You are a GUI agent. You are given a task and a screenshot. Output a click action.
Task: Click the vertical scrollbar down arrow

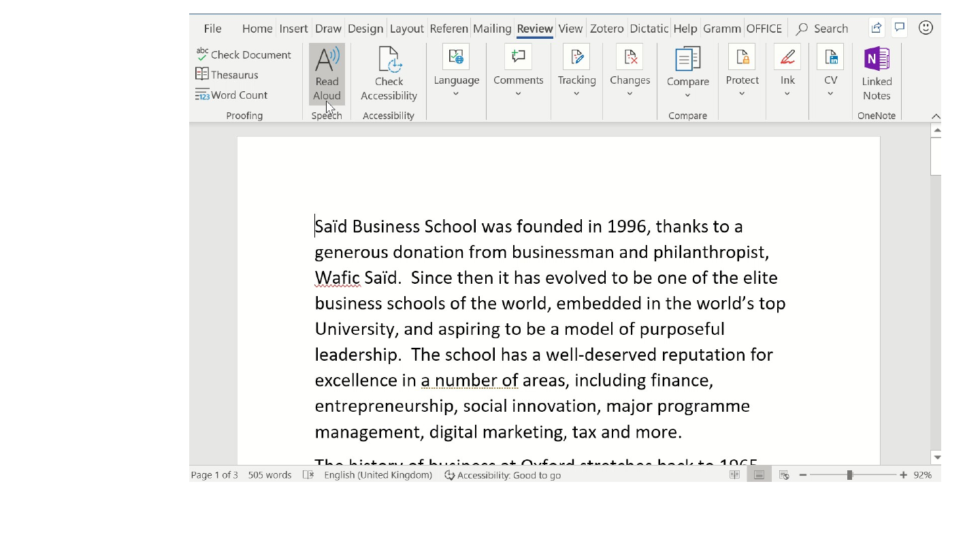(936, 457)
